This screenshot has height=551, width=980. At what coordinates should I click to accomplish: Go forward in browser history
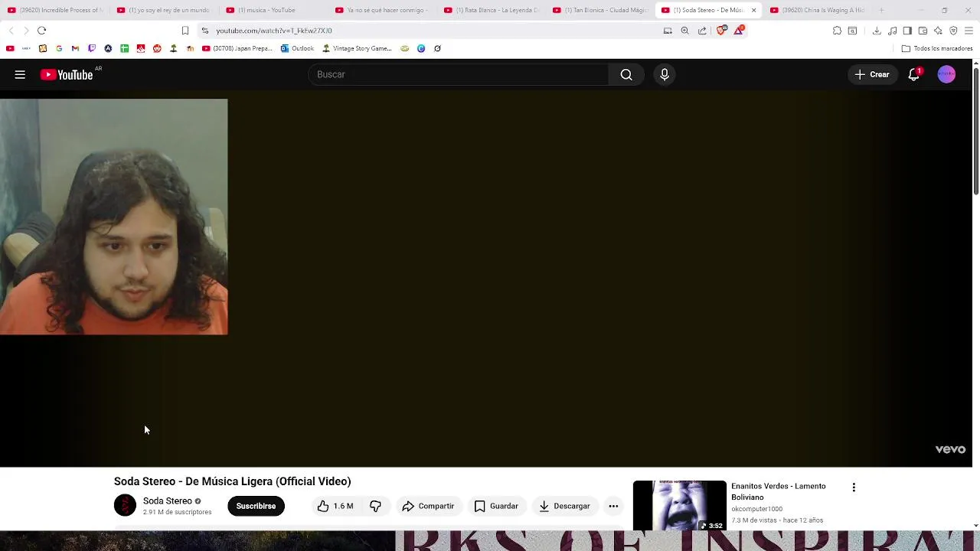(x=26, y=31)
